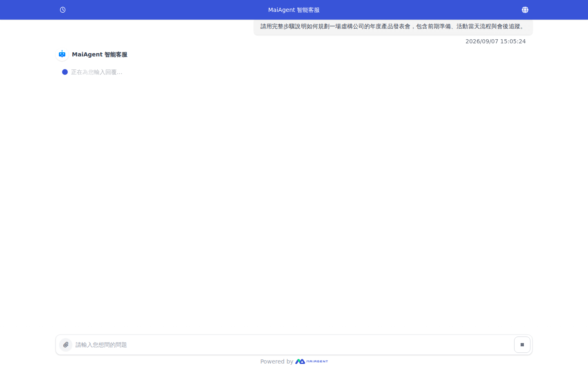Click the Powered by footer text
The image size is (588, 368).
pyautogui.click(x=276, y=361)
